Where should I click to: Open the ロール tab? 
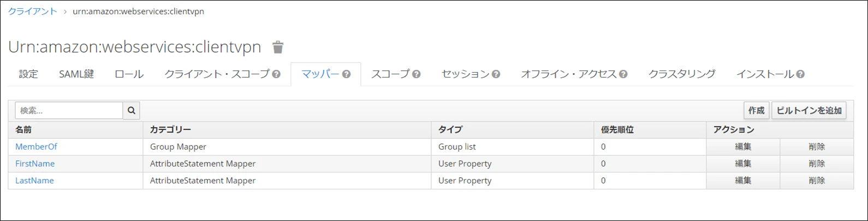click(129, 74)
